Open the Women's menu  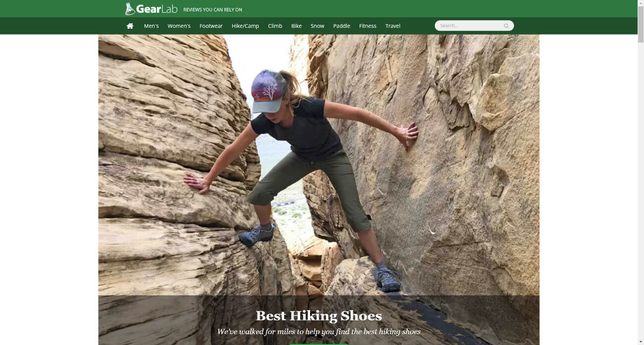pos(179,26)
